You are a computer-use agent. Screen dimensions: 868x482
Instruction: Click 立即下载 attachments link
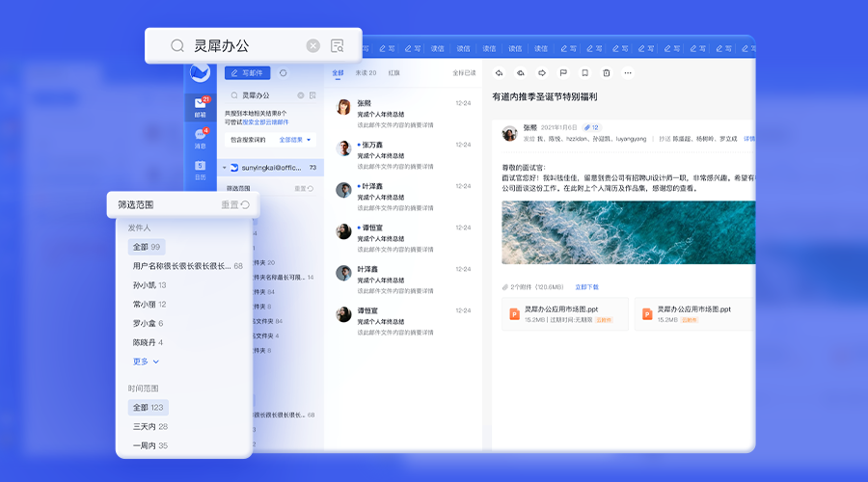point(586,287)
